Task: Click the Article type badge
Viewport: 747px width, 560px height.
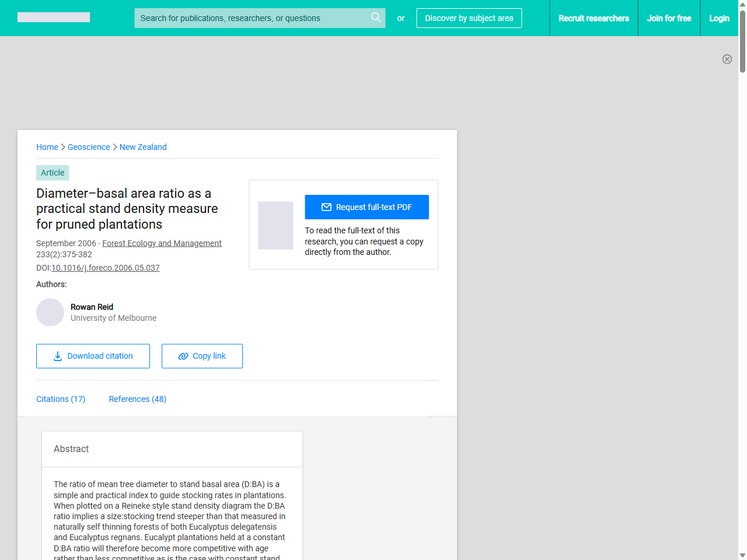Action: click(x=53, y=173)
